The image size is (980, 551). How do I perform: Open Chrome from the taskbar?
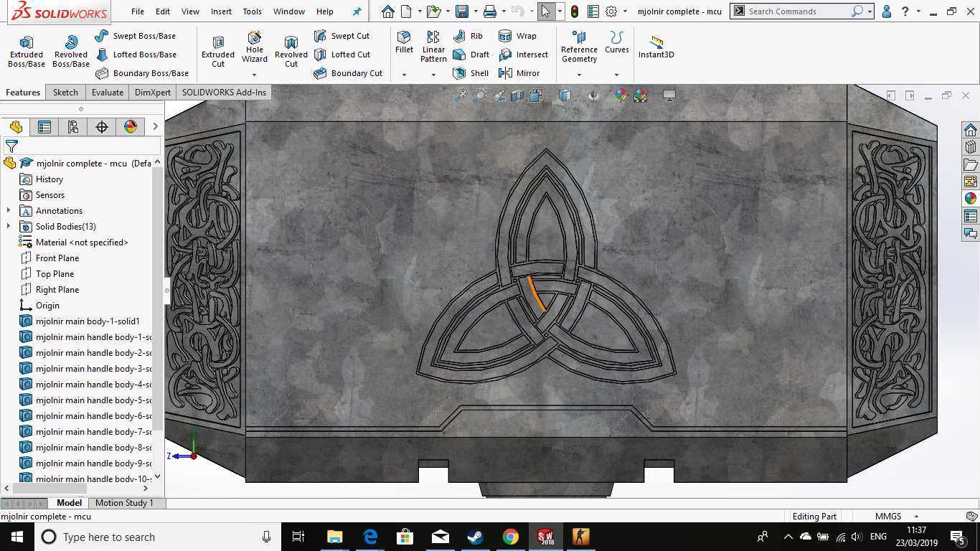click(x=510, y=537)
